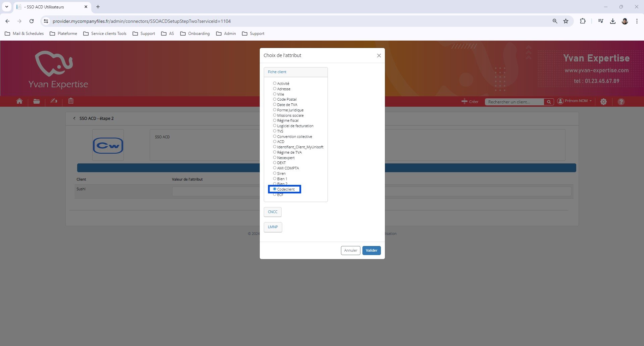Viewport: 644px width, 346px height.
Task: Bookmark this page with the star icon
Action: (x=566, y=21)
